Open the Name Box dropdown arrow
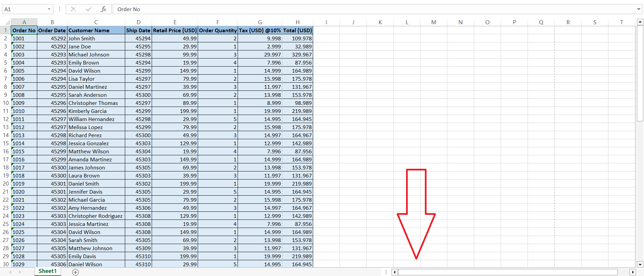 [49, 9]
